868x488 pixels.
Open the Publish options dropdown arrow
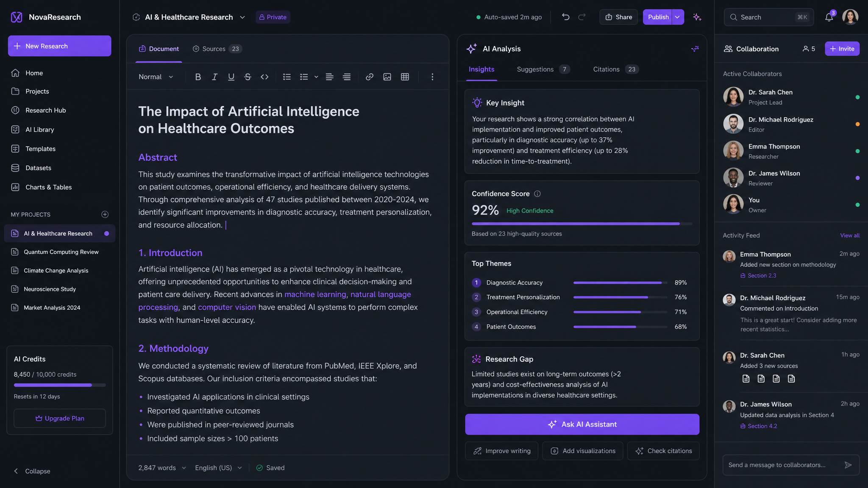[x=678, y=17]
